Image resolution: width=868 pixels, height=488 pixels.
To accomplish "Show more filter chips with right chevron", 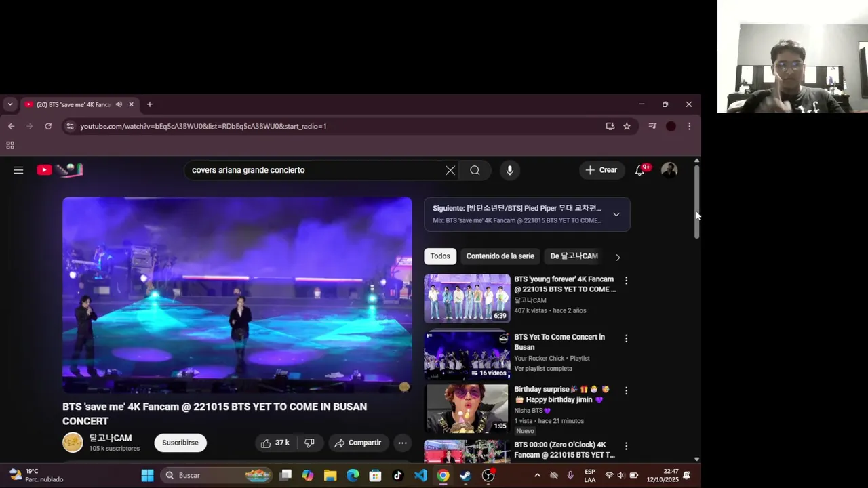I will coord(617,257).
